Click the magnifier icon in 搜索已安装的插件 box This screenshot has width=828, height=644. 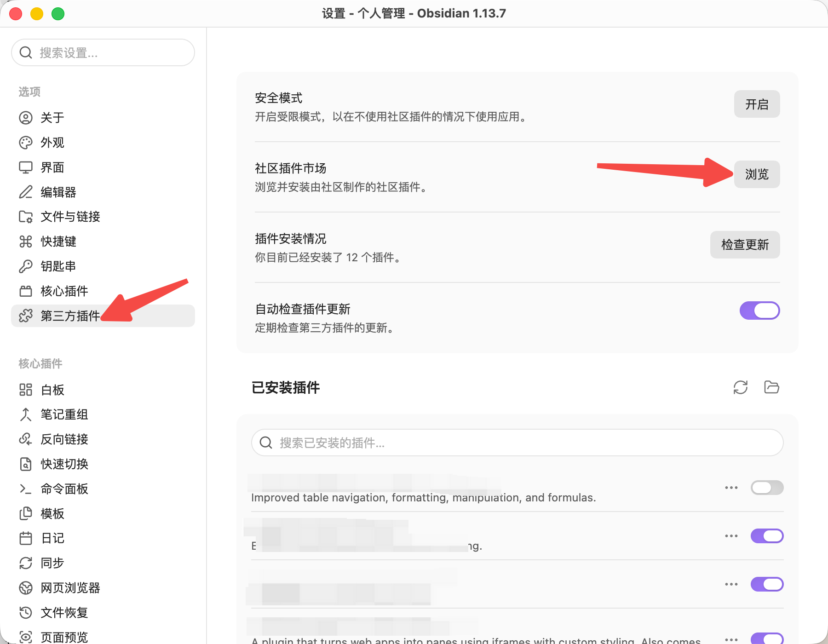266,443
